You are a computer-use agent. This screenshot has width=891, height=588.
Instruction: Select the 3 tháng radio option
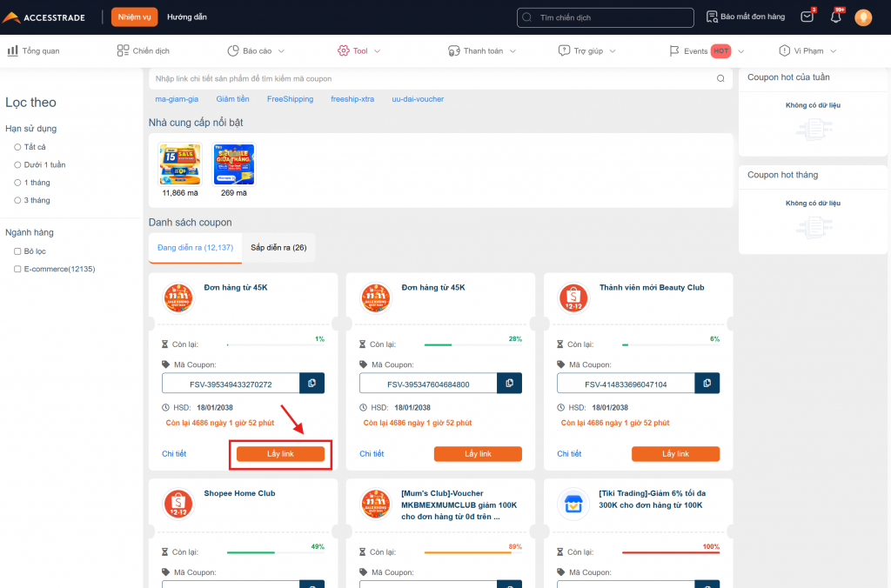17,200
